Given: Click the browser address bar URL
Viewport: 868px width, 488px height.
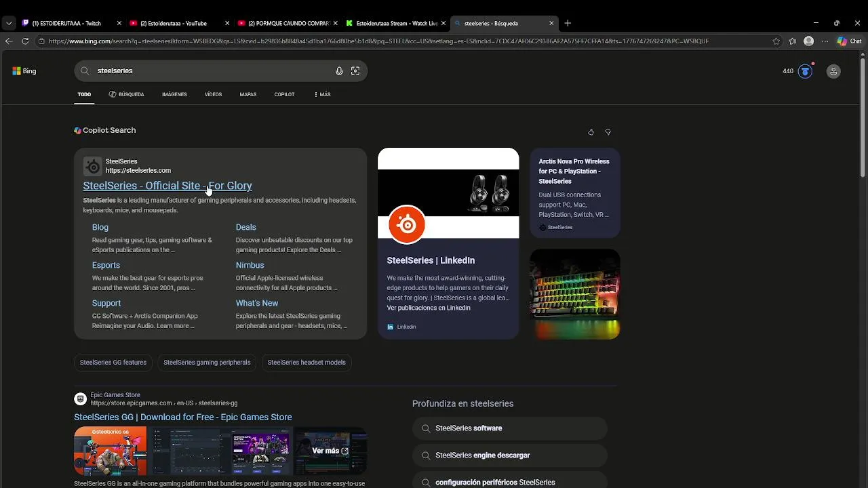Looking at the screenshot, I should click(x=378, y=41).
